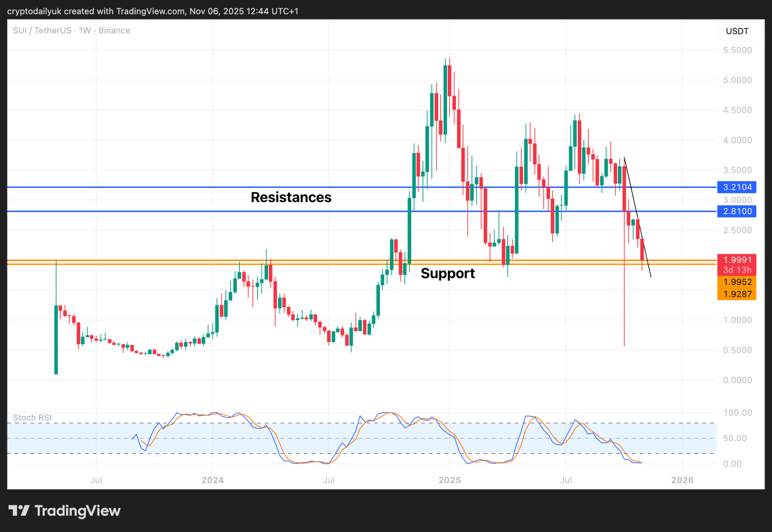
Task: Select the 1W timeframe label
Action: click(84, 31)
